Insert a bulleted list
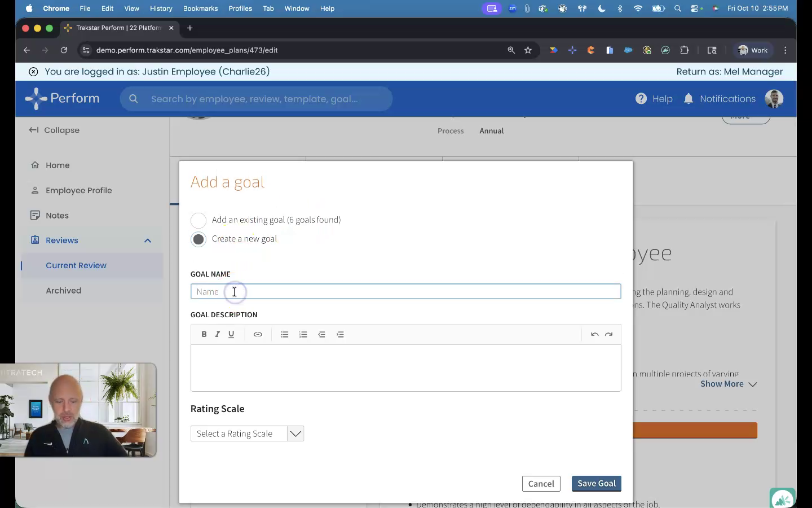The width and height of the screenshot is (812, 508). click(284, 334)
